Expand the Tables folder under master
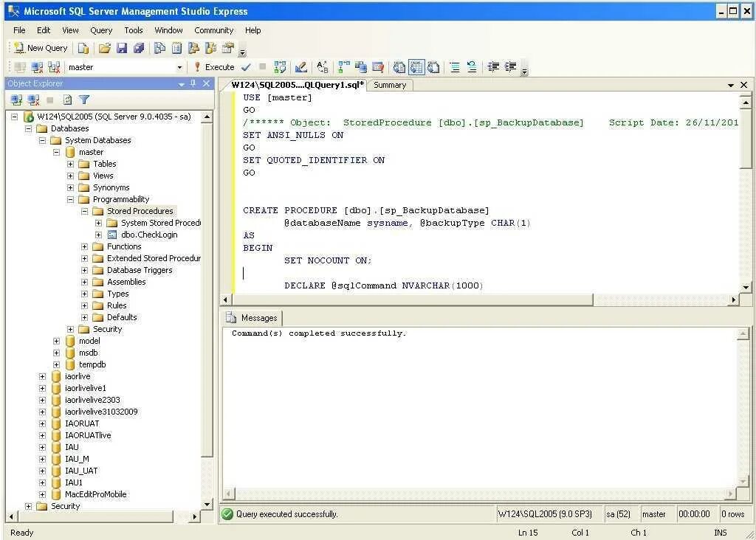 coord(70,165)
